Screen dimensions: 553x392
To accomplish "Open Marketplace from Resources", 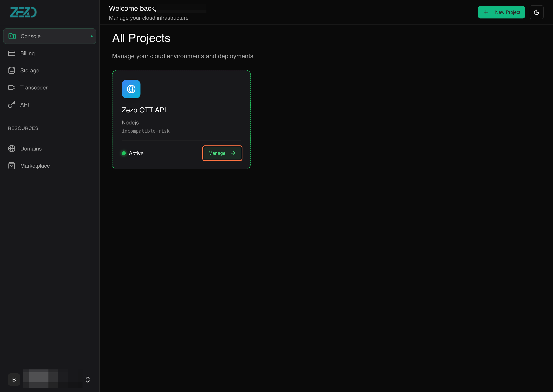I will [x=35, y=166].
